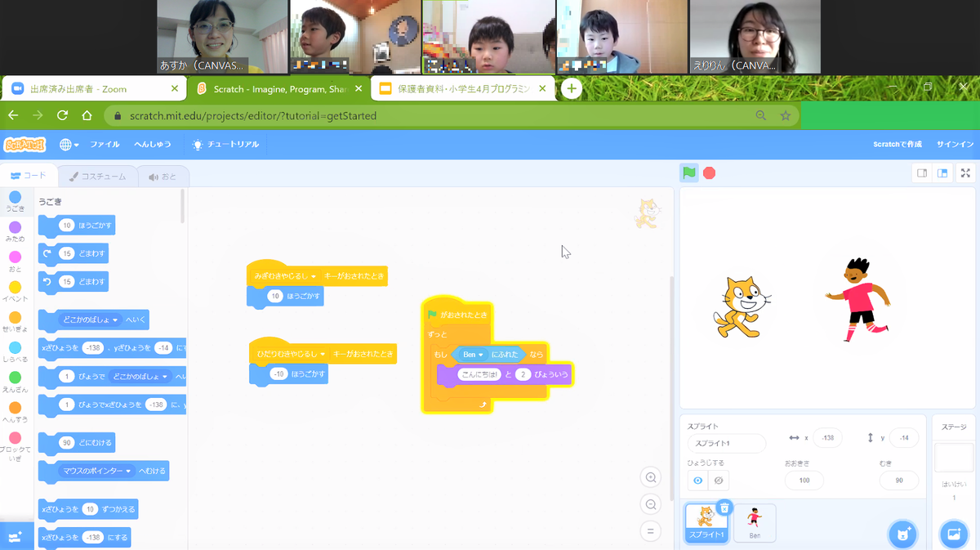Enter full screen stage mode
Image resolution: width=980 pixels, height=550 pixels.
[965, 173]
